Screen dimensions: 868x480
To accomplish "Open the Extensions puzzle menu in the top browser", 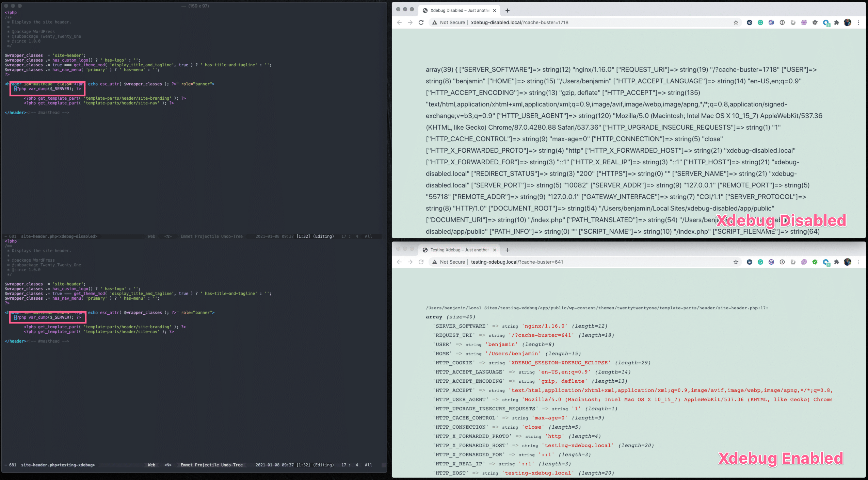I will pos(837,22).
